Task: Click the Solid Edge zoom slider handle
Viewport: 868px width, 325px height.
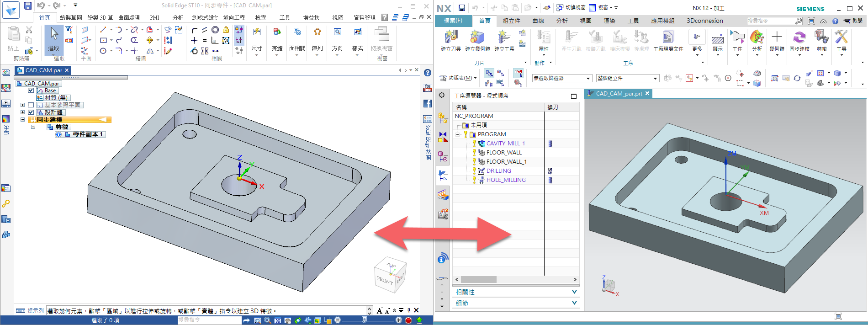Action: (364, 320)
